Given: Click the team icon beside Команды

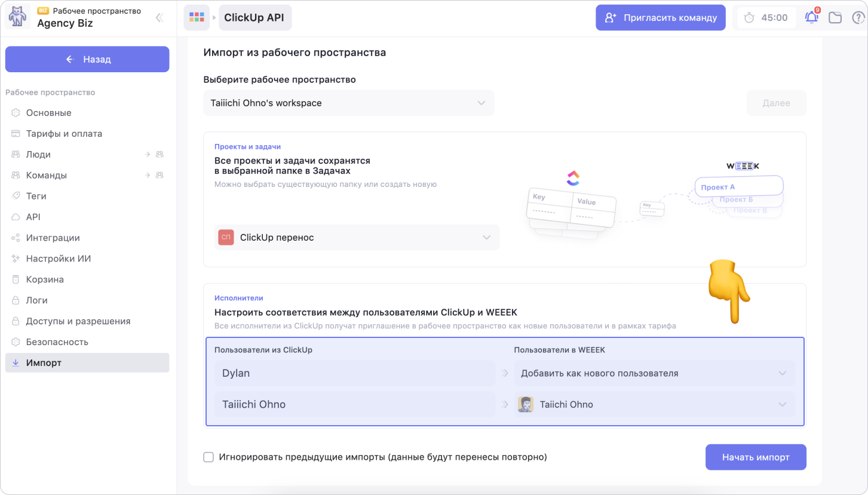Looking at the screenshot, I should pyautogui.click(x=160, y=176).
